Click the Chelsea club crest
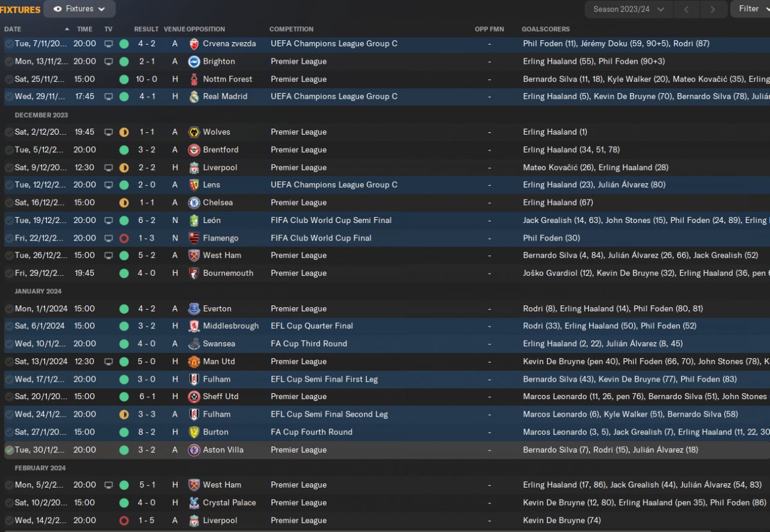 [194, 203]
